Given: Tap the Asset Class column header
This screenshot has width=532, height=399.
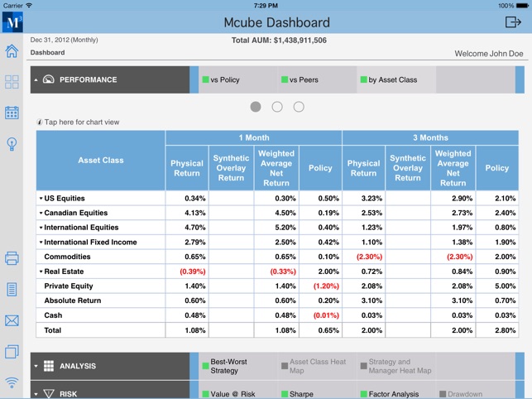Looking at the screenshot, I should tap(101, 161).
